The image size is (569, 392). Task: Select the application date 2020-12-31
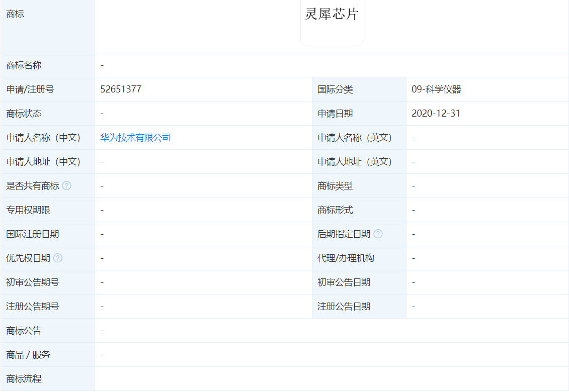436,113
